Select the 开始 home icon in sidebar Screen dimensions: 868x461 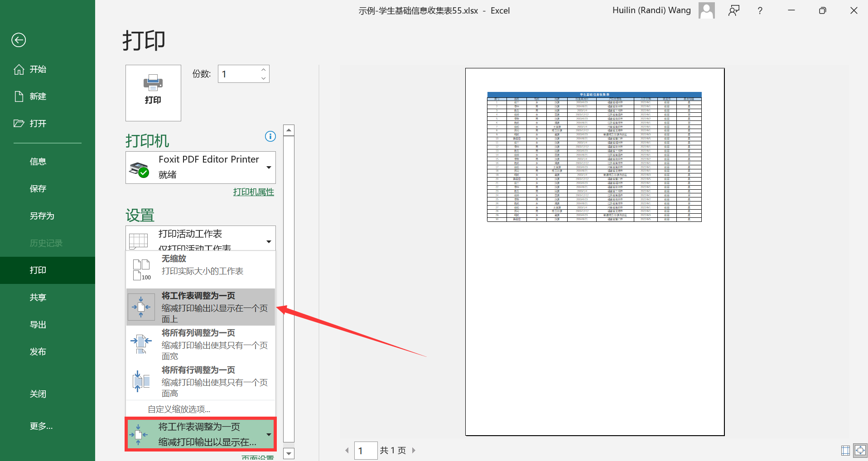point(19,69)
